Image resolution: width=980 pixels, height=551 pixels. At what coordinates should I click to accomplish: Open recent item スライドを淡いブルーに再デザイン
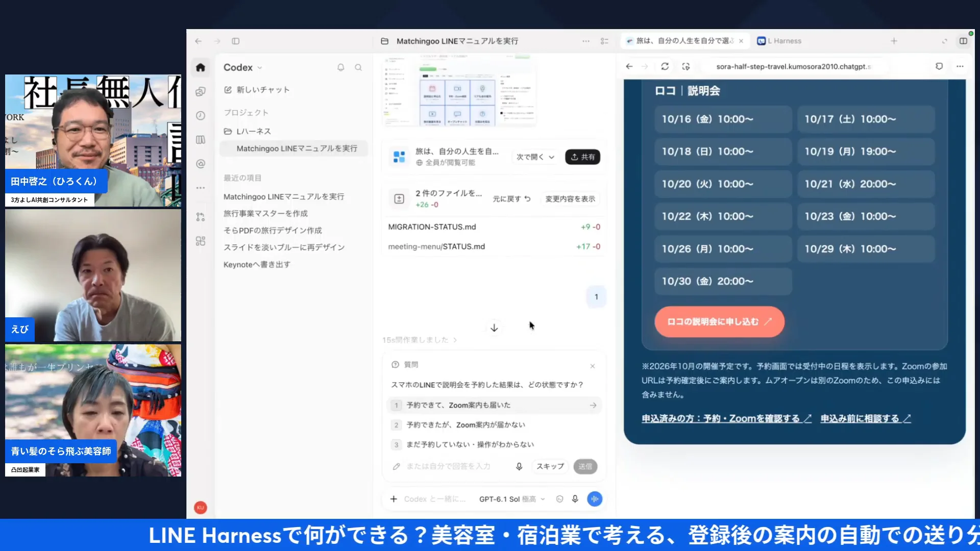pos(284,247)
